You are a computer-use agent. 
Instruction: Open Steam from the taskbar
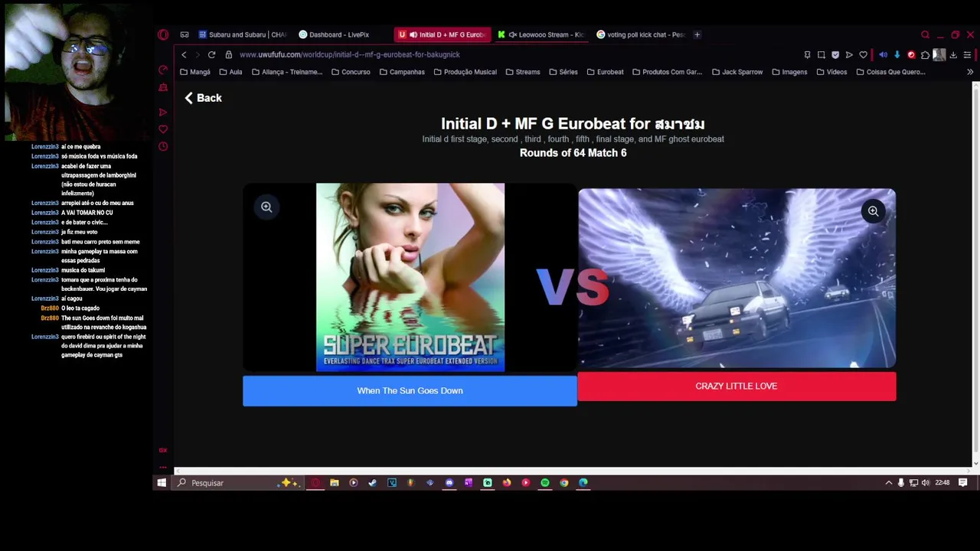(372, 483)
